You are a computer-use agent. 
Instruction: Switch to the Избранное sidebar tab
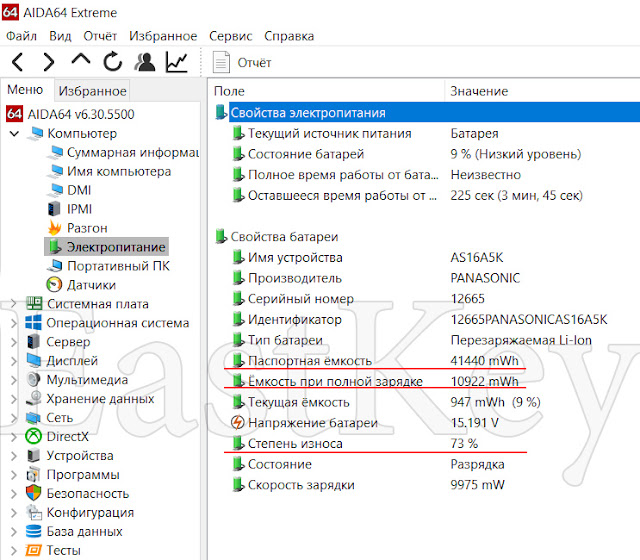(92, 91)
